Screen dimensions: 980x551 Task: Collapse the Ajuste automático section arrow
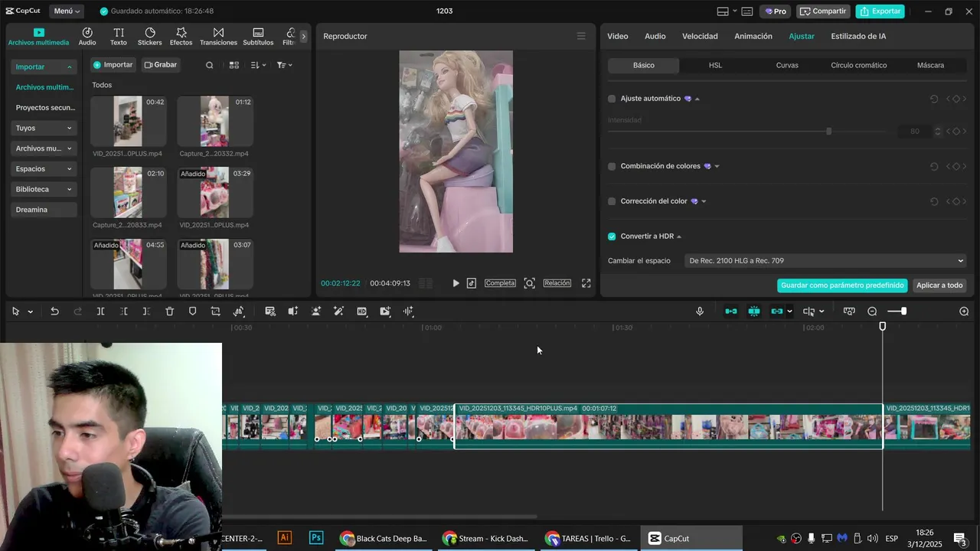[x=697, y=99]
